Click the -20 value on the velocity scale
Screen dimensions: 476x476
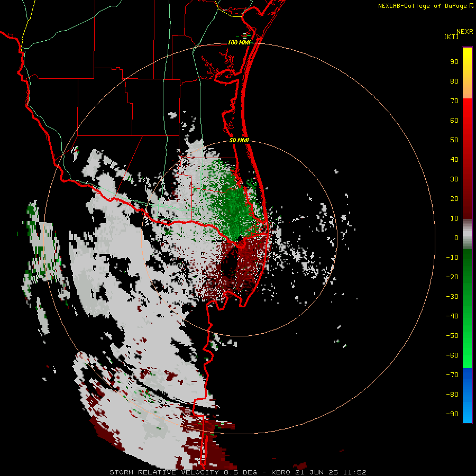click(x=452, y=277)
